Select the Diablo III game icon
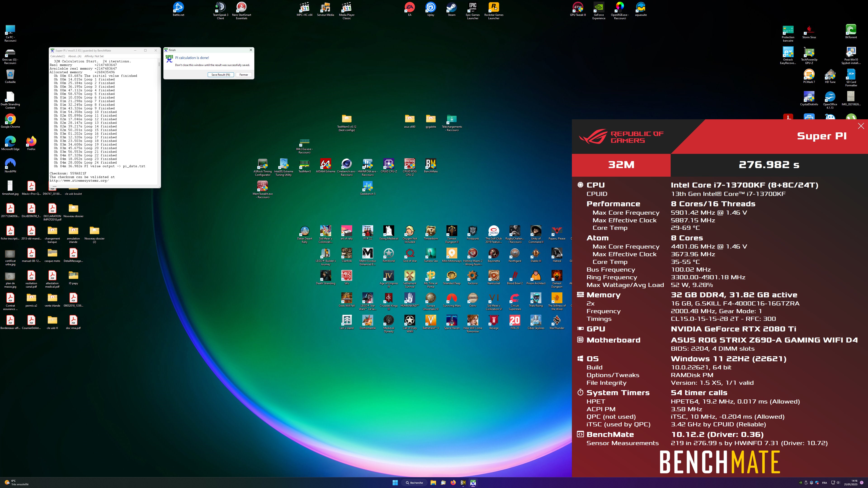The width and height of the screenshot is (868, 488). [536, 255]
